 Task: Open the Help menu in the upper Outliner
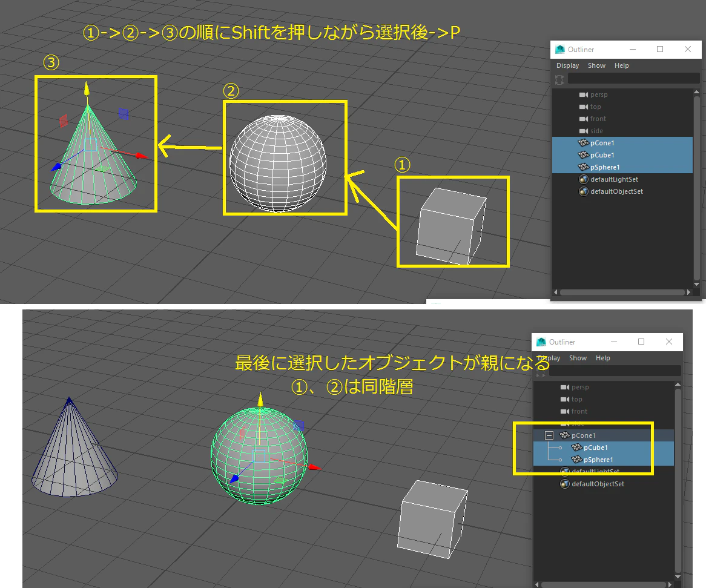(x=622, y=66)
